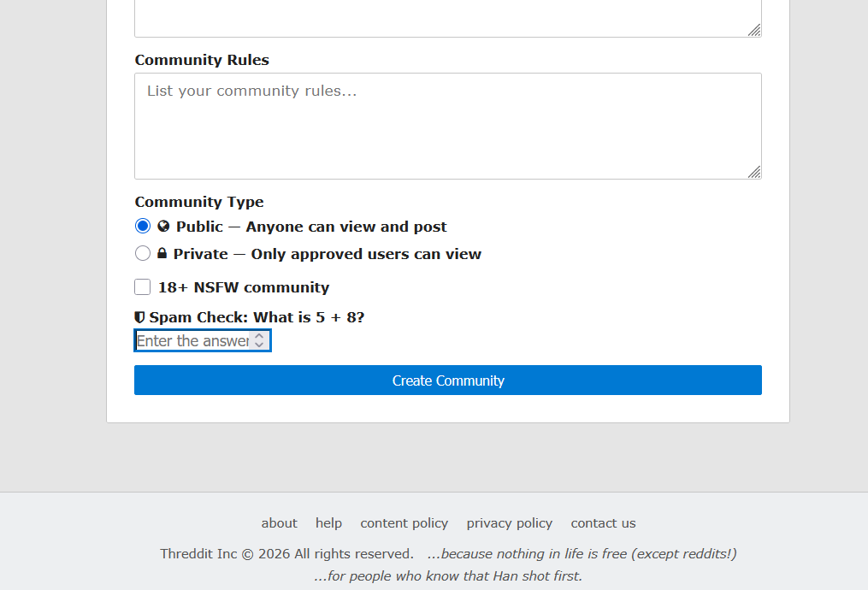868x590 pixels.
Task: Click the padlock icon beside Private
Action: point(162,254)
